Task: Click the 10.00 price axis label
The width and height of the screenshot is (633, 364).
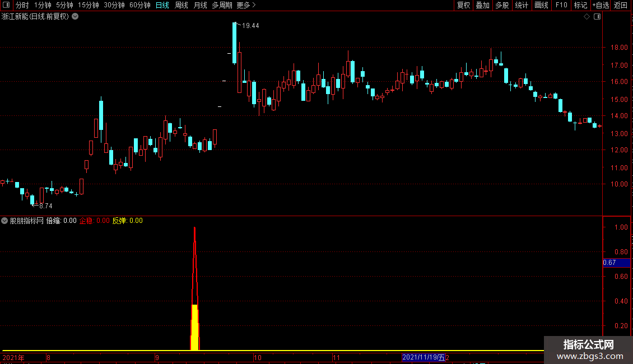Action: point(619,184)
